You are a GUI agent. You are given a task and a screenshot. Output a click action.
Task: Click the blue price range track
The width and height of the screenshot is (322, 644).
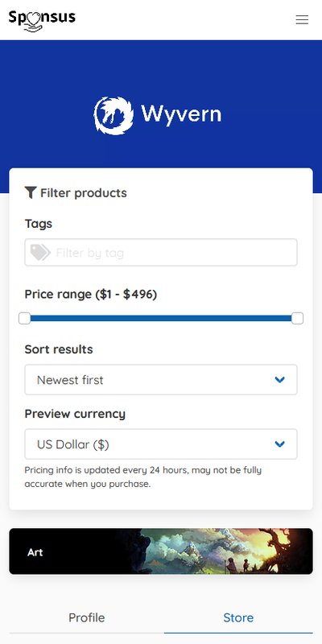click(x=161, y=318)
